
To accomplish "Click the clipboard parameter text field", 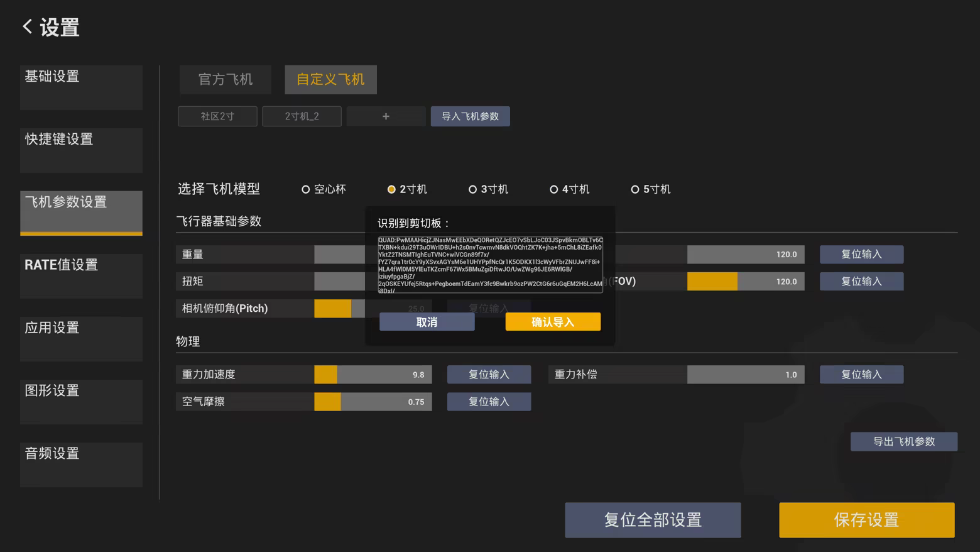I will [x=490, y=265].
